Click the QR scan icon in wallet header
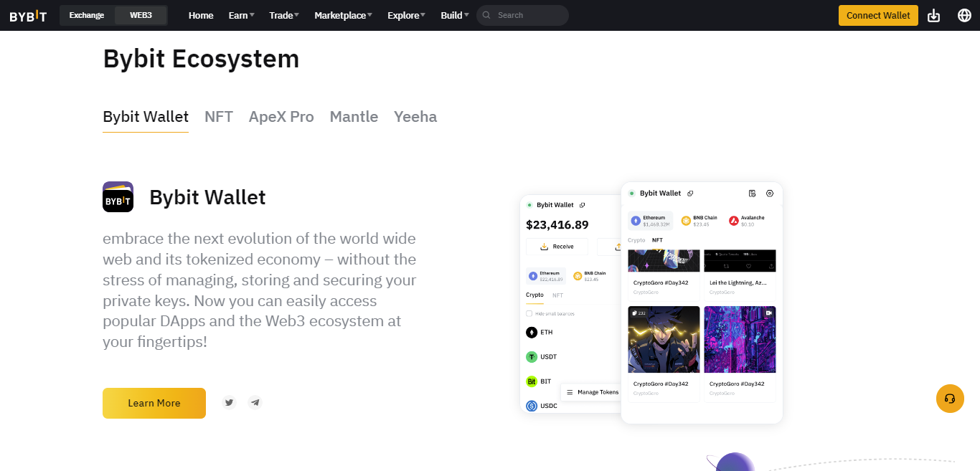 [752, 194]
